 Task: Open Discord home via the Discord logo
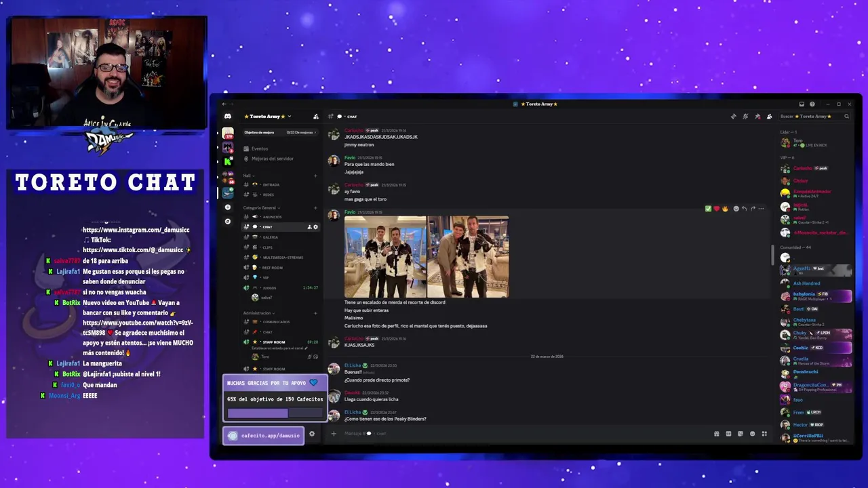228,117
